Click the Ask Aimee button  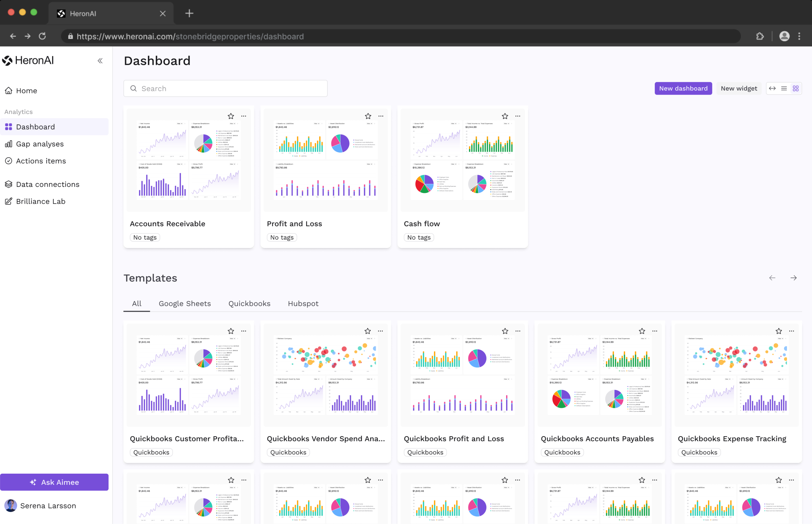pos(54,482)
